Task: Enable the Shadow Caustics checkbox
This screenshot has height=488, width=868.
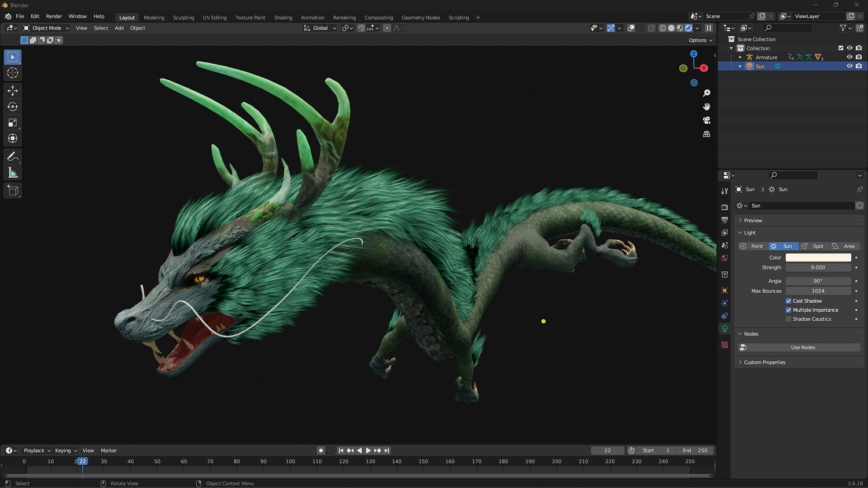Action: [788, 319]
